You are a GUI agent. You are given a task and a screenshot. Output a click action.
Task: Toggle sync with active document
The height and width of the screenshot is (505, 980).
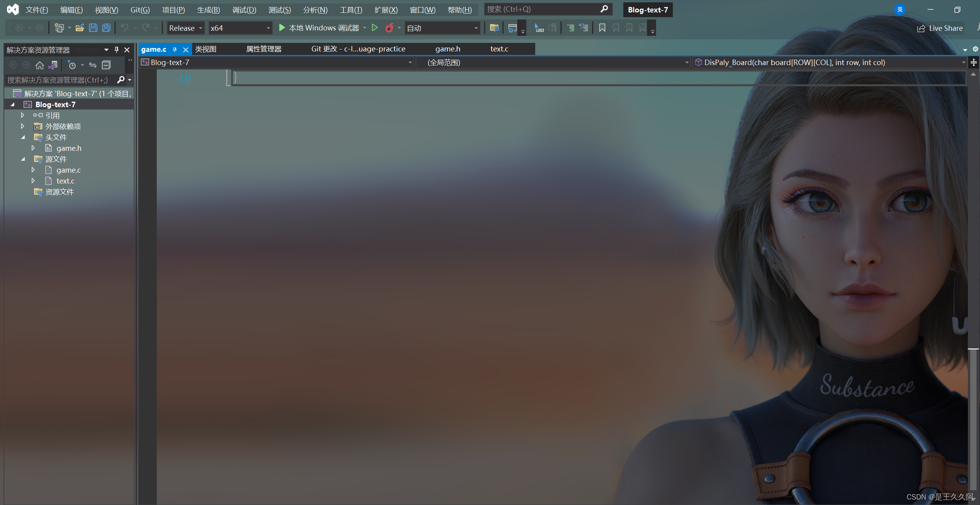(x=93, y=65)
